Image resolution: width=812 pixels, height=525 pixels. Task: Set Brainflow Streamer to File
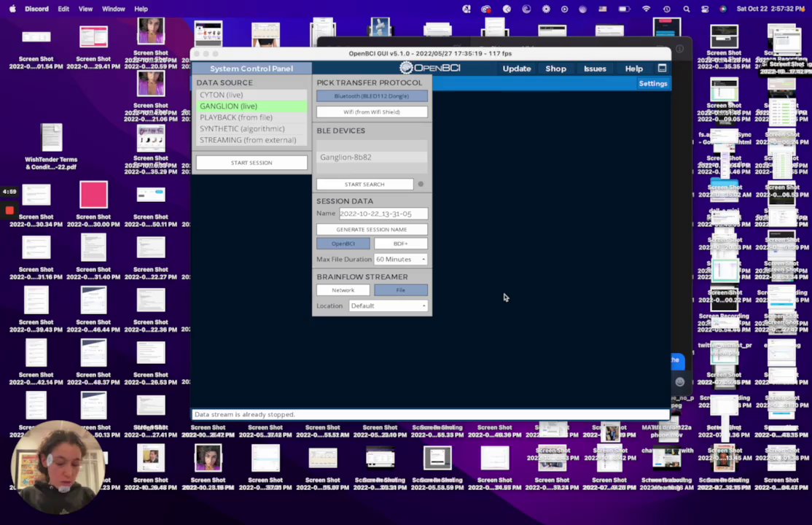[x=401, y=289]
